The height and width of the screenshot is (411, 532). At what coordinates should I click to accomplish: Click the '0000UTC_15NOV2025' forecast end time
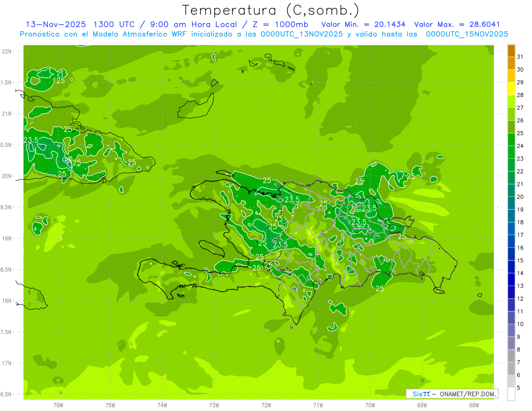tap(467, 34)
